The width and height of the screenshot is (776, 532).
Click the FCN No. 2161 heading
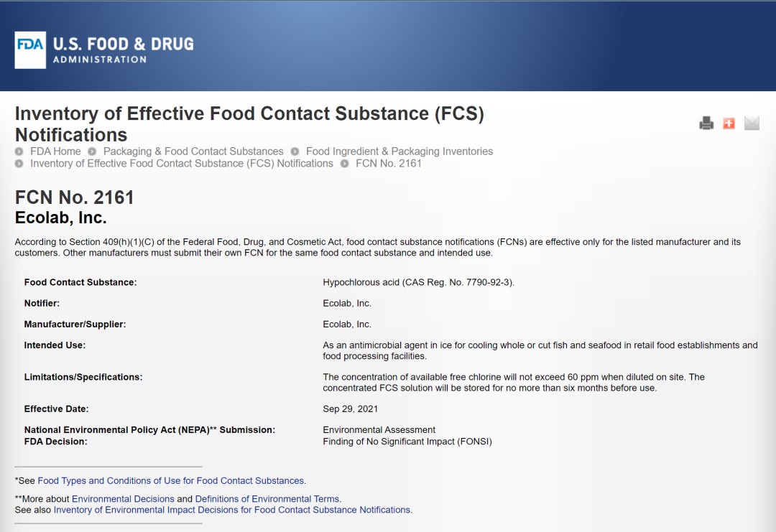75,197
